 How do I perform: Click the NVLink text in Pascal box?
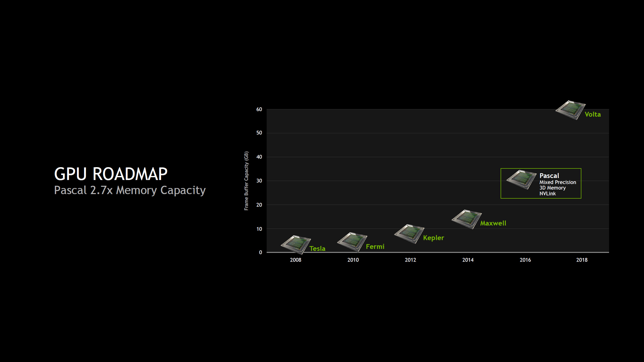547,194
